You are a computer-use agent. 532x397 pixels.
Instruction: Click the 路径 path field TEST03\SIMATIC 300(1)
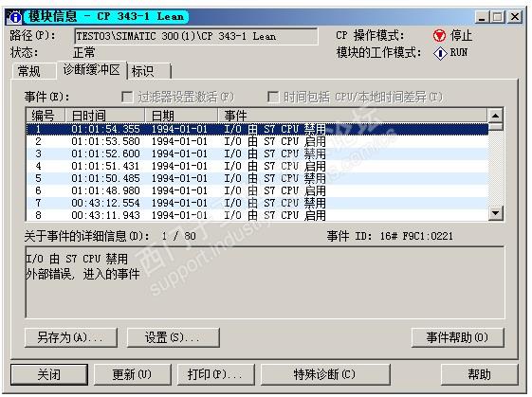click(196, 36)
